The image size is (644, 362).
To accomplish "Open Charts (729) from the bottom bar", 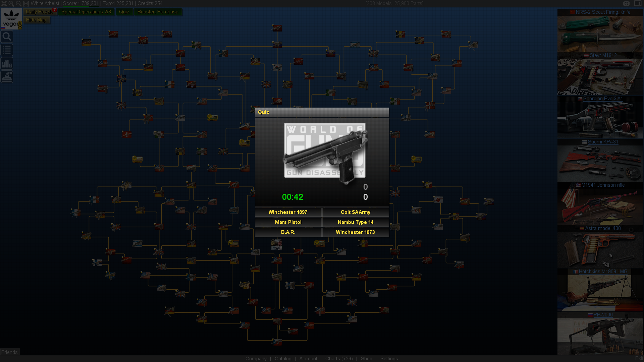I will click(339, 358).
